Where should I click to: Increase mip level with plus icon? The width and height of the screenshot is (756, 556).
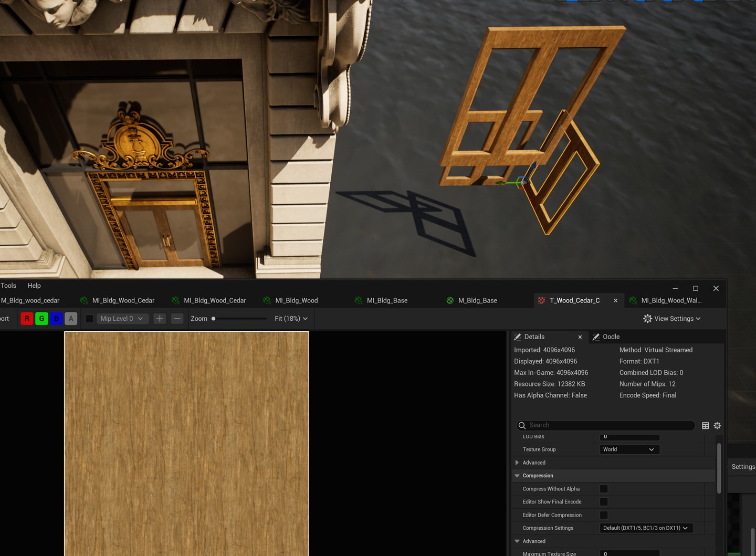click(x=160, y=319)
